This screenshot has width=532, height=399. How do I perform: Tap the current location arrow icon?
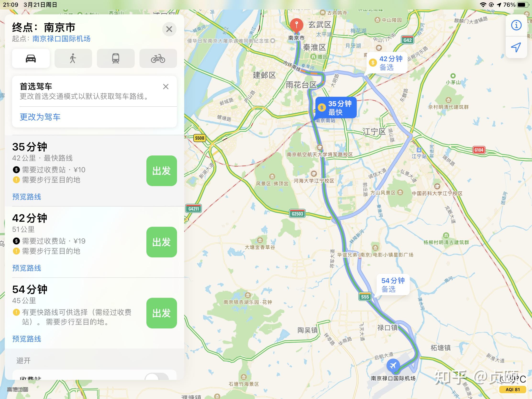516,47
